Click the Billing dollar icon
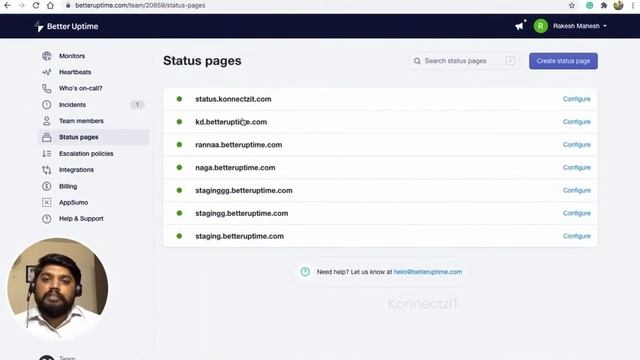Image resolution: width=640 pixels, height=360 pixels. coord(47,186)
